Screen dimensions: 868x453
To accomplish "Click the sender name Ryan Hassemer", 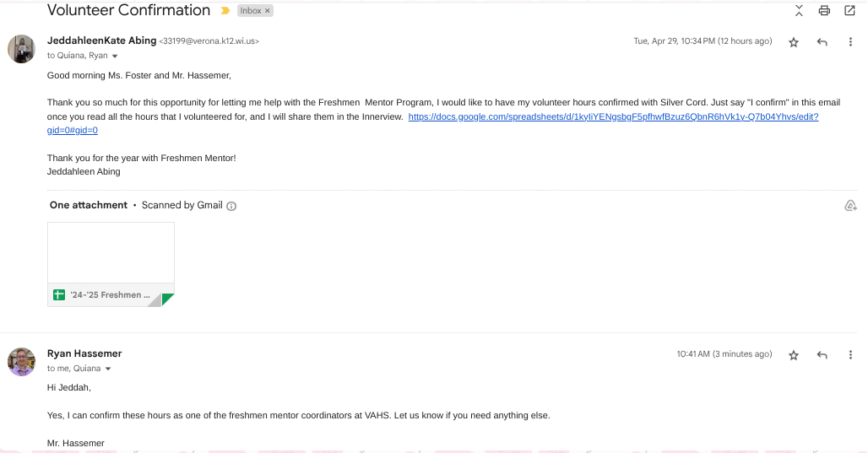I will [84, 353].
